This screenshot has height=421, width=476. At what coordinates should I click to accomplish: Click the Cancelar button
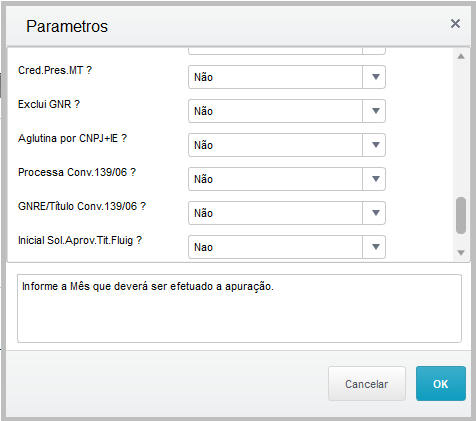367,384
